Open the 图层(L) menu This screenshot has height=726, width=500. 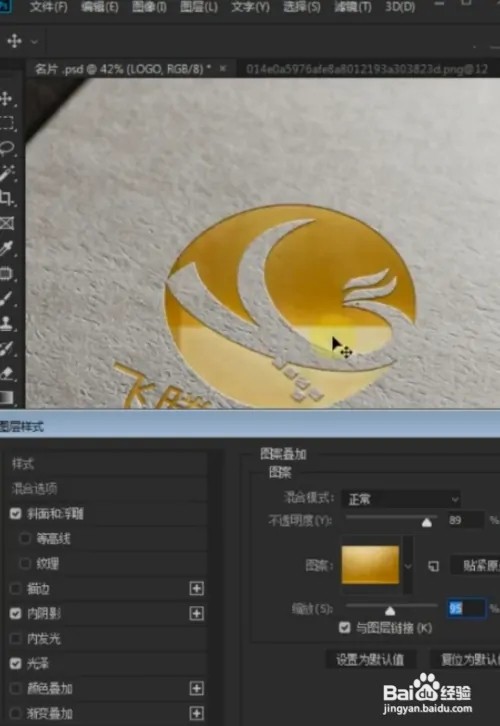tap(199, 7)
